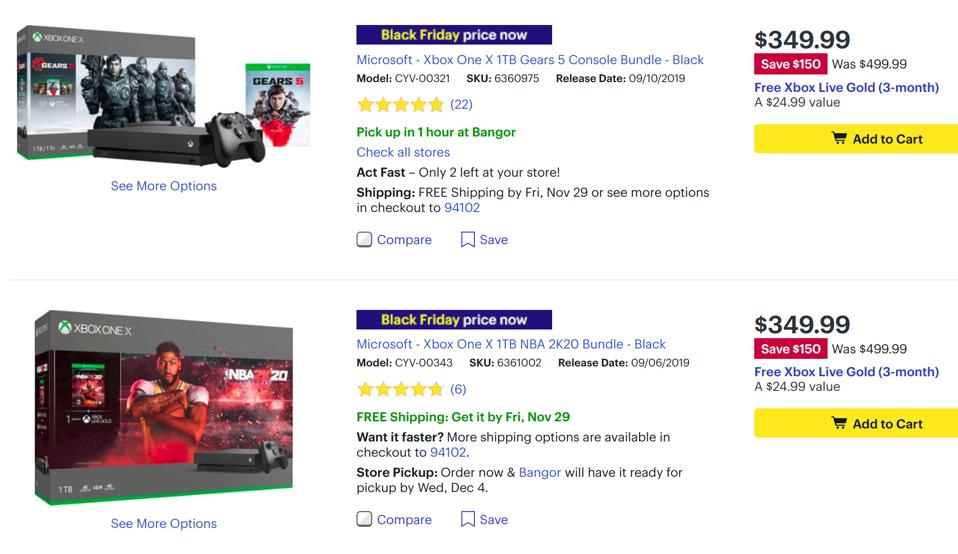Click the bookmark Save icon for Gears 5 bundle
This screenshot has height=554, width=958.
[x=467, y=240]
